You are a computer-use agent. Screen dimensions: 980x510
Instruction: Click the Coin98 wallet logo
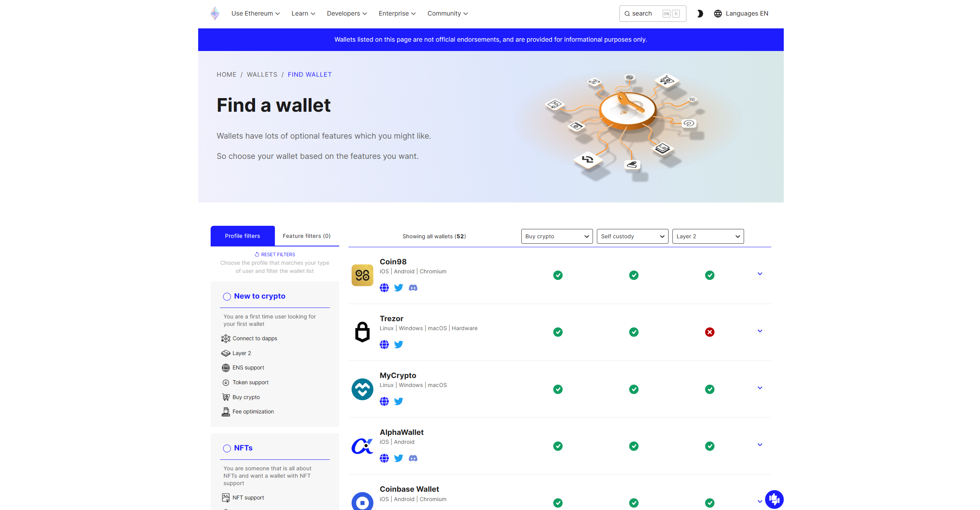point(362,275)
